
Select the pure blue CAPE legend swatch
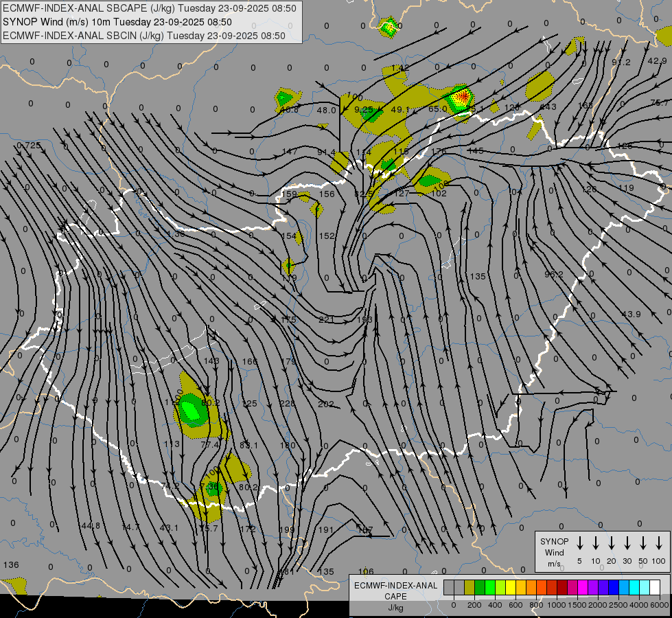[613, 588]
